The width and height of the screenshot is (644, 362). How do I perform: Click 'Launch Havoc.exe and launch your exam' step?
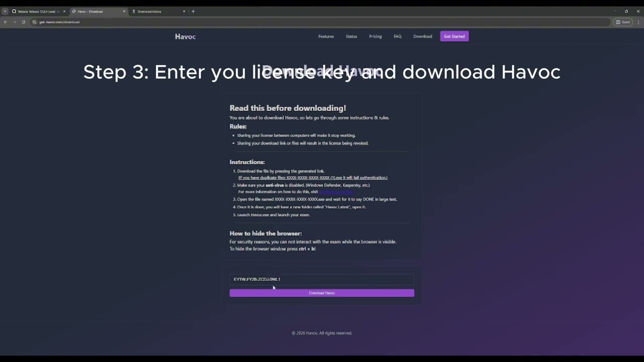pyautogui.click(x=273, y=215)
